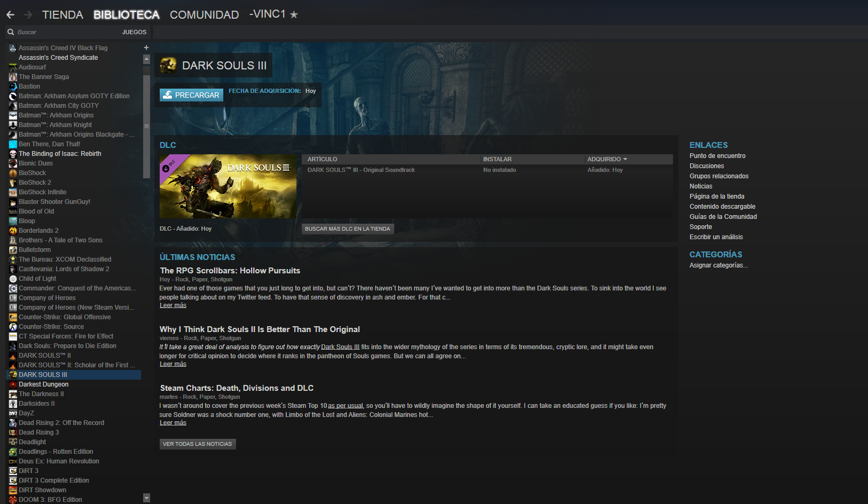
Task: Click the BioShock Infinite game icon
Action: [x=13, y=192]
